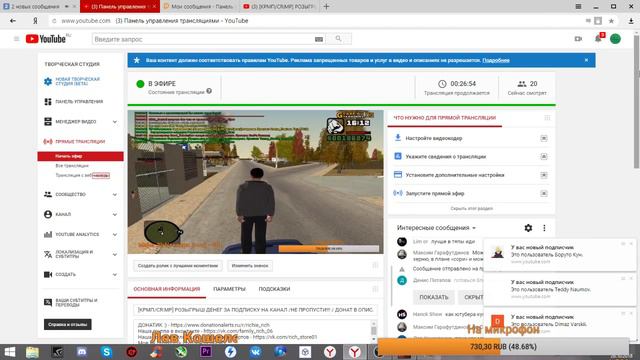Click the stream title input field
This screenshot has height=360, width=640.
[256, 310]
